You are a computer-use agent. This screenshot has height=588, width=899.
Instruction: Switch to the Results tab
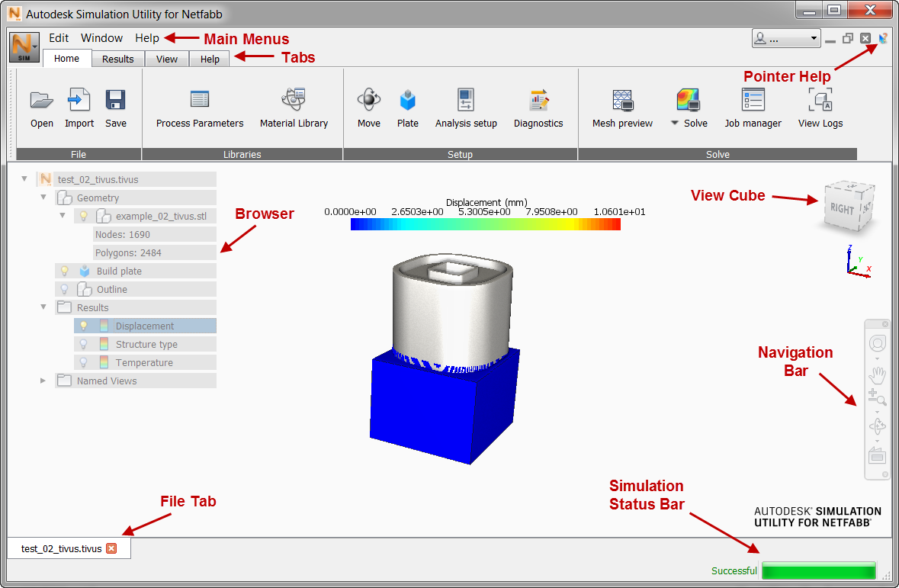118,59
